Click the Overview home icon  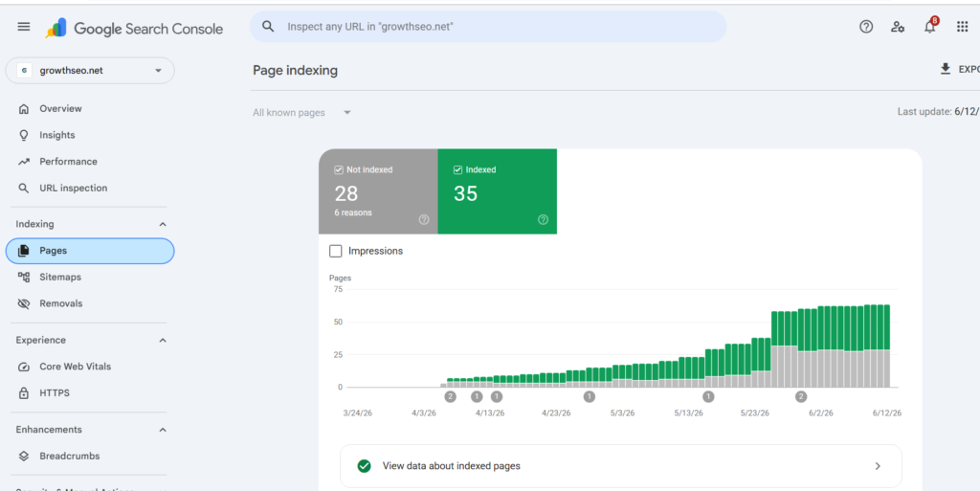pos(24,109)
